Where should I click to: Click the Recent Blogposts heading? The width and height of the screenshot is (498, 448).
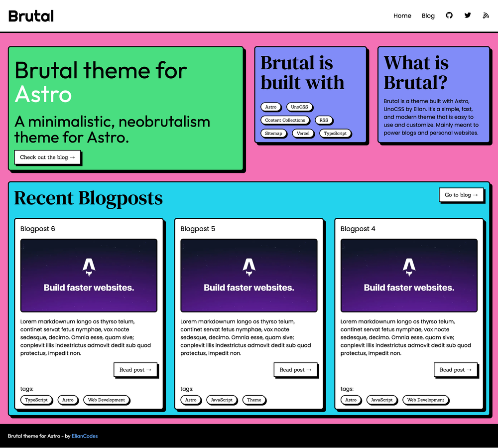pos(88,198)
